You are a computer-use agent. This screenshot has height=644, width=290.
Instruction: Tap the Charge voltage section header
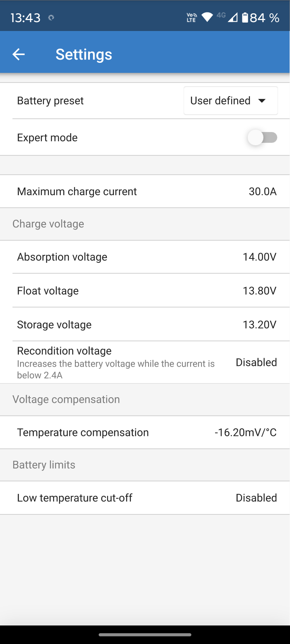pos(48,224)
